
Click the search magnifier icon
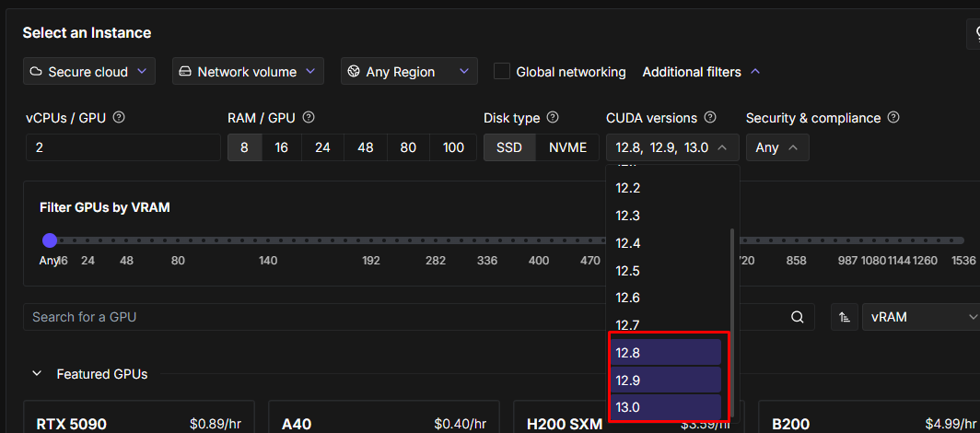coord(798,317)
